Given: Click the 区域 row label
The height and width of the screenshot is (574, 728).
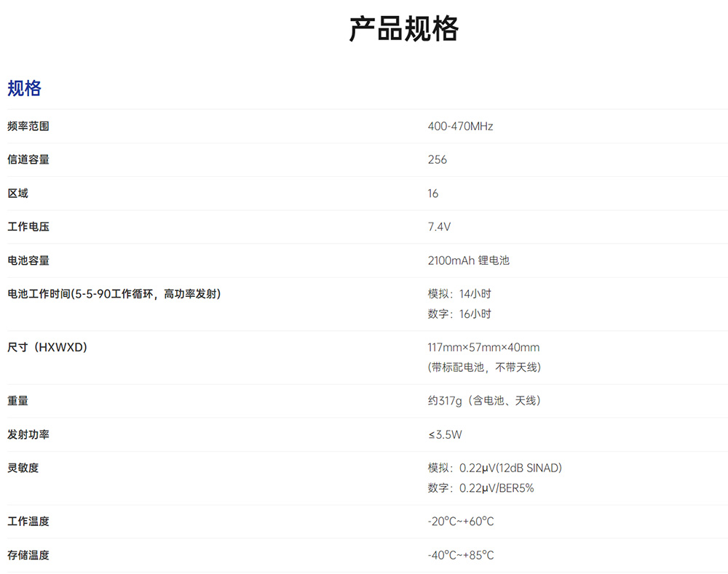Looking at the screenshot, I should click(18, 194).
